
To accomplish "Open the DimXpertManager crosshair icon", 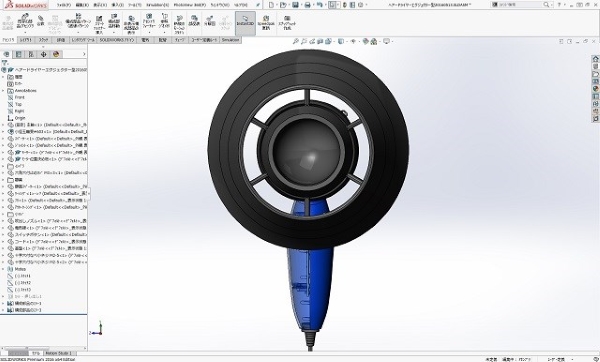I will 43,54.
